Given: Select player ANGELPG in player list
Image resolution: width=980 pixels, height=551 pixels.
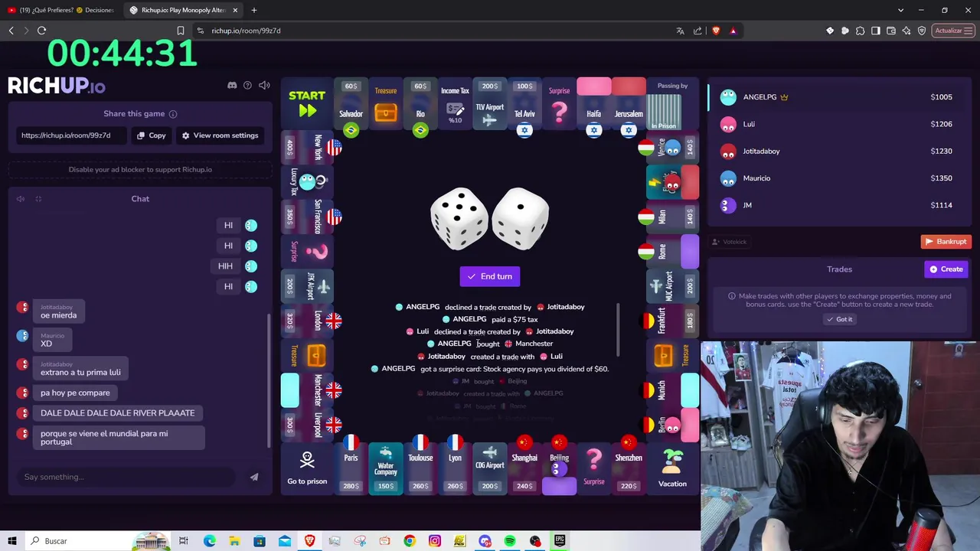Looking at the screenshot, I should tap(838, 97).
